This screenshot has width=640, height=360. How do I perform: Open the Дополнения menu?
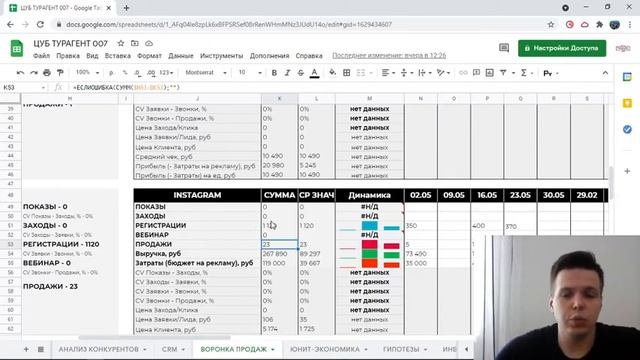point(269,56)
